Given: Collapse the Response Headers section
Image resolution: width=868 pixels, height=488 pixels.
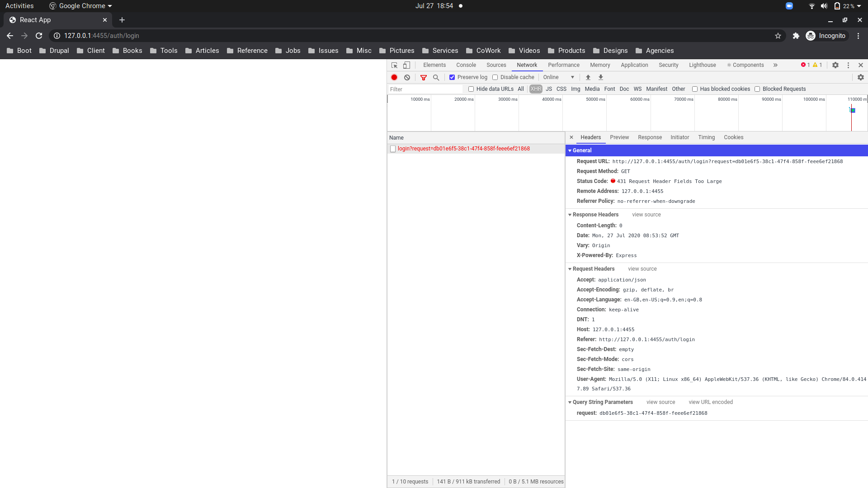Looking at the screenshot, I should click(570, 215).
